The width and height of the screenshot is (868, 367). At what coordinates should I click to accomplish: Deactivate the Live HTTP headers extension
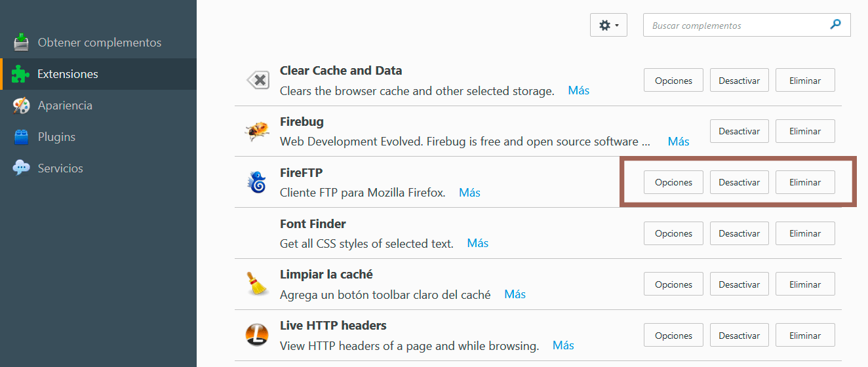click(x=739, y=336)
